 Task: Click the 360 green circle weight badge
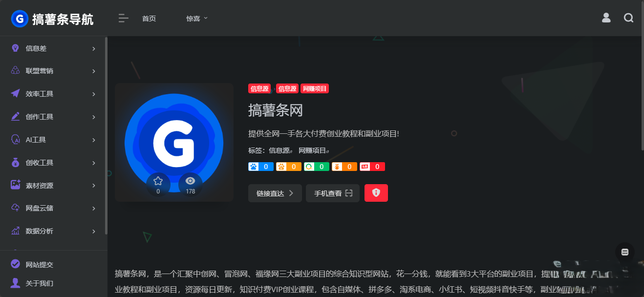click(316, 167)
